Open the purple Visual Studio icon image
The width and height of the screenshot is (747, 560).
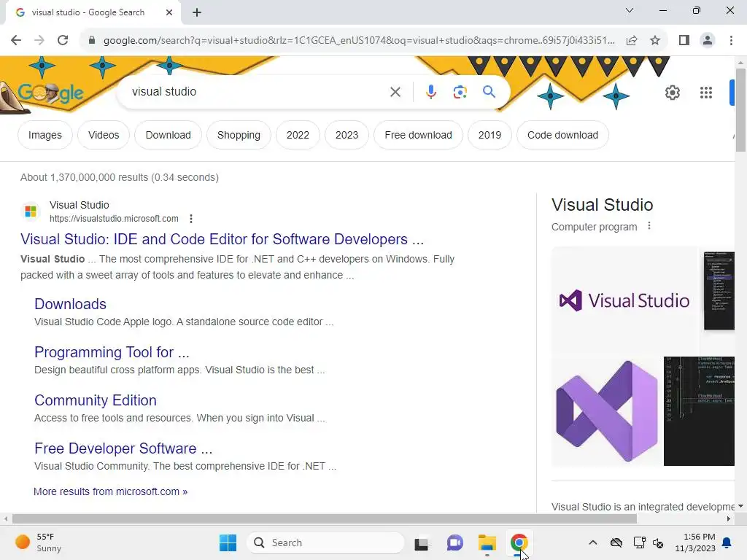click(606, 411)
